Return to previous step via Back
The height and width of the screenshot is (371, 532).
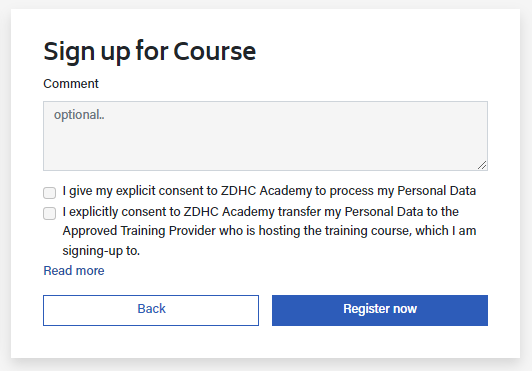[151, 310]
